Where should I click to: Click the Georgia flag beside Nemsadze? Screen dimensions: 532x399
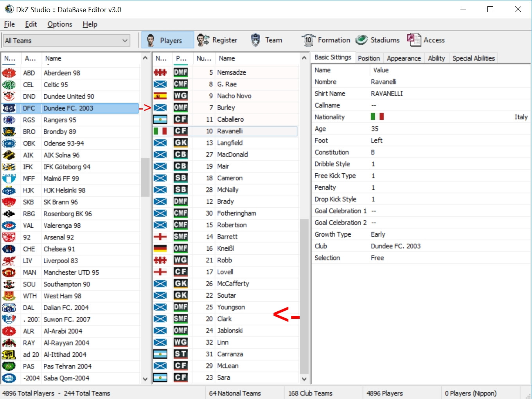(x=160, y=72)
